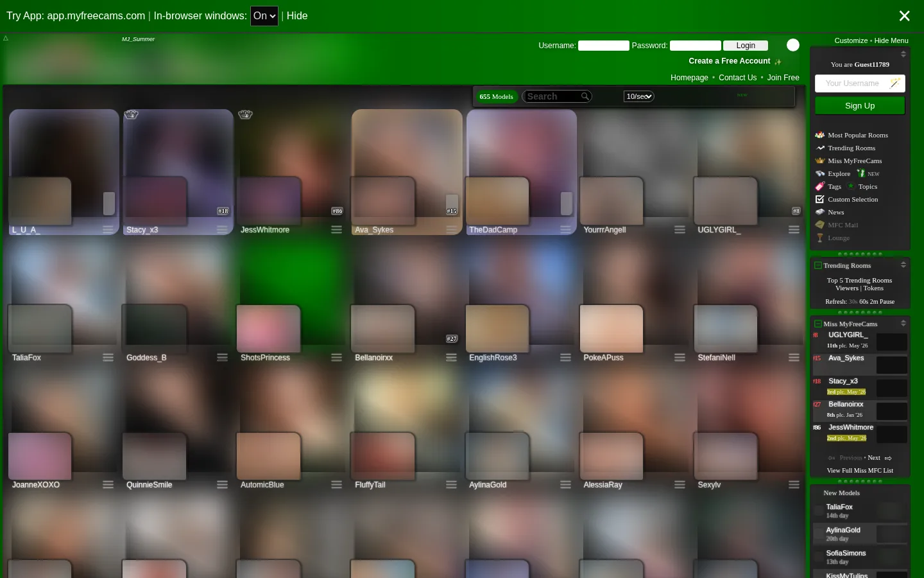Open Most Popular Rooms icon in sidebar
This screenshot has height=578, width=924.
pyautogui.click(x=819, y=135)
